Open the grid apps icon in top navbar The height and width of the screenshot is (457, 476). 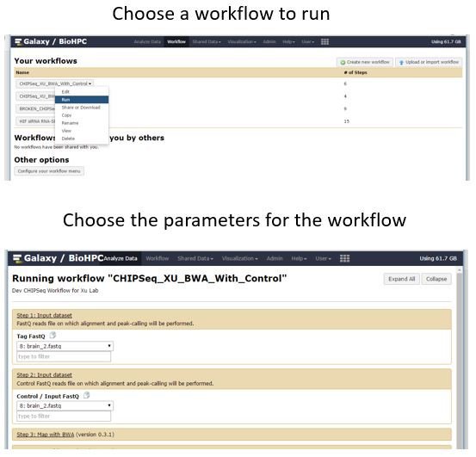[x=325, y=42]
